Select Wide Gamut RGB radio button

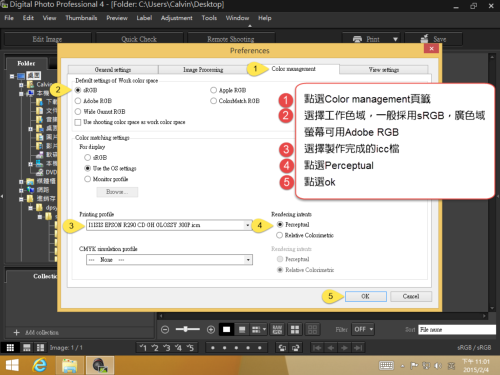[x=78, y=111]
